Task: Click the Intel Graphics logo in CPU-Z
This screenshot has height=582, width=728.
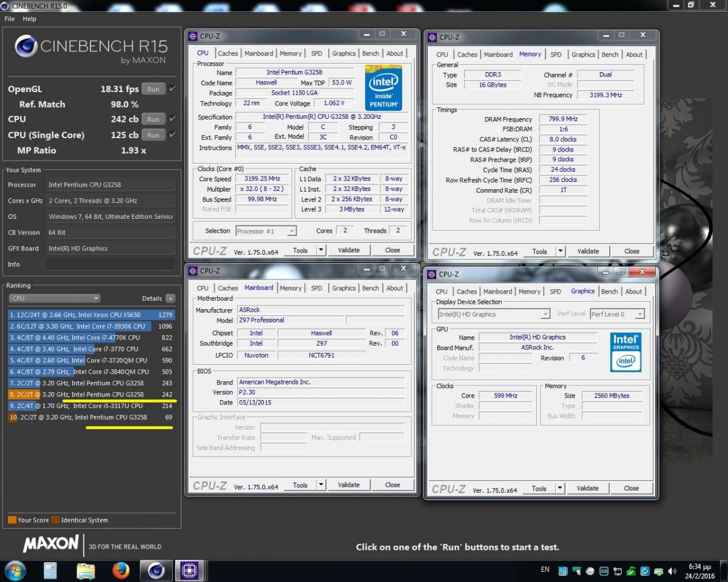Action: 625,352
